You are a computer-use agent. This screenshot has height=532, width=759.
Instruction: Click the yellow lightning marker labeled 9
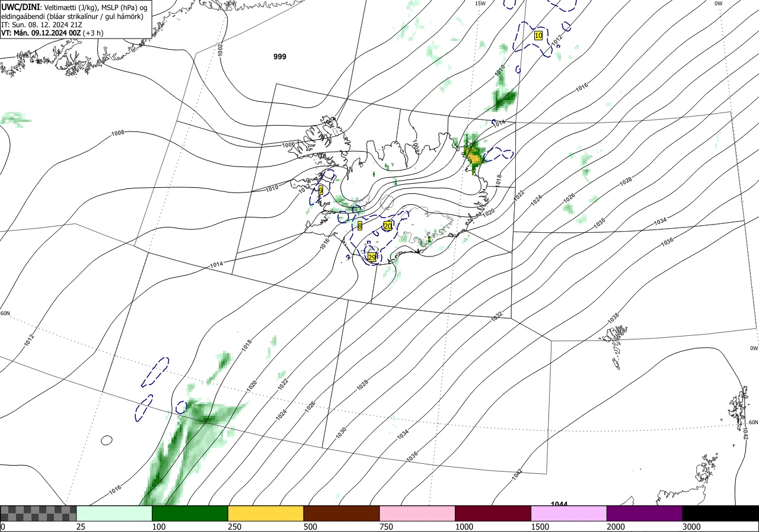tap(321, 190)
